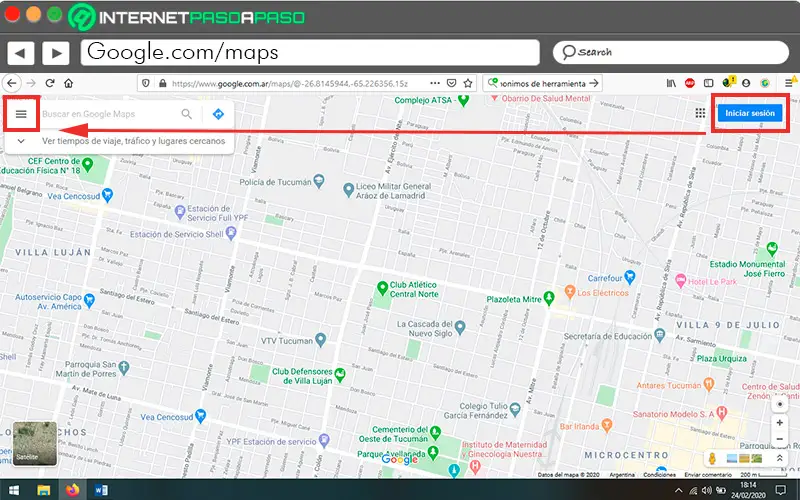This screenshot has height=500, width=800.
Task: Select the Club Atlético Central Norte marker
Action: [x=382, y=288]
